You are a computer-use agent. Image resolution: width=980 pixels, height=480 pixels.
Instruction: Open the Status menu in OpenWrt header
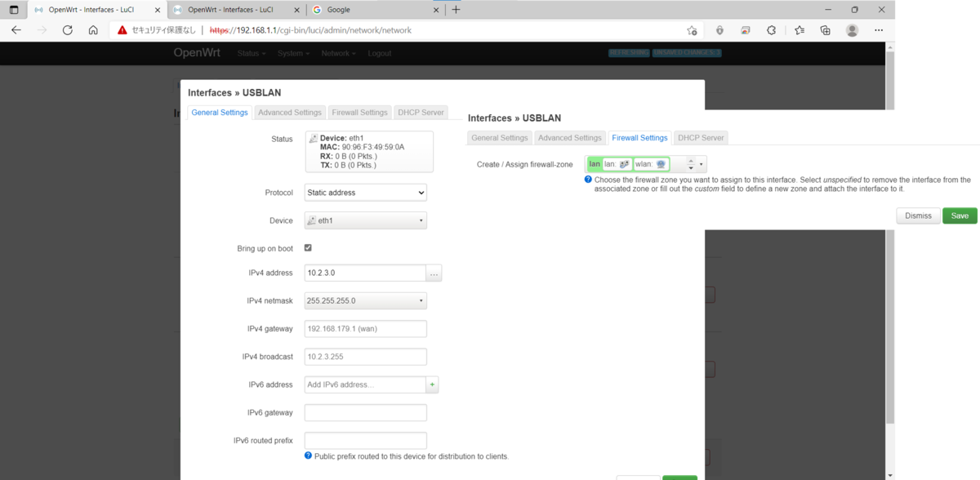pos(252,53)
